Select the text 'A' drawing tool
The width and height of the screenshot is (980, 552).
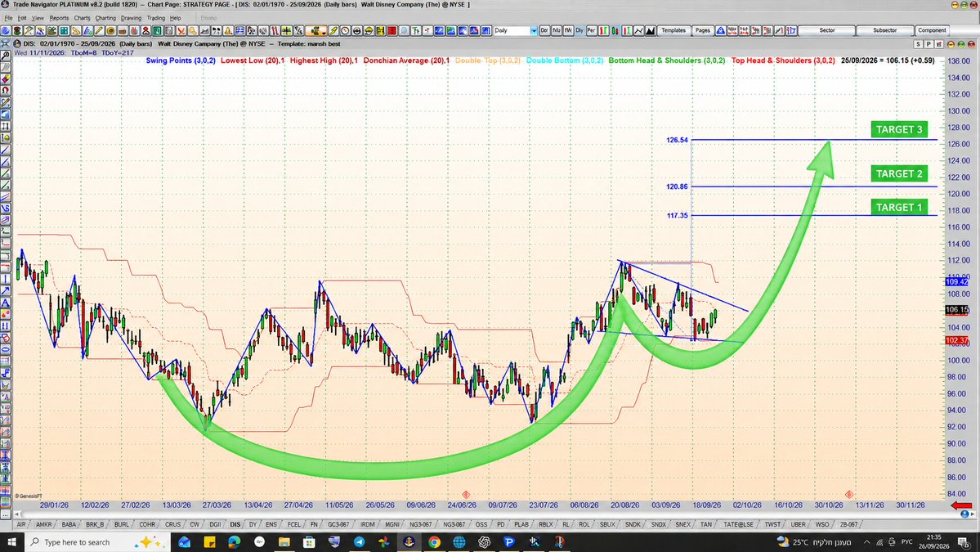6,303
